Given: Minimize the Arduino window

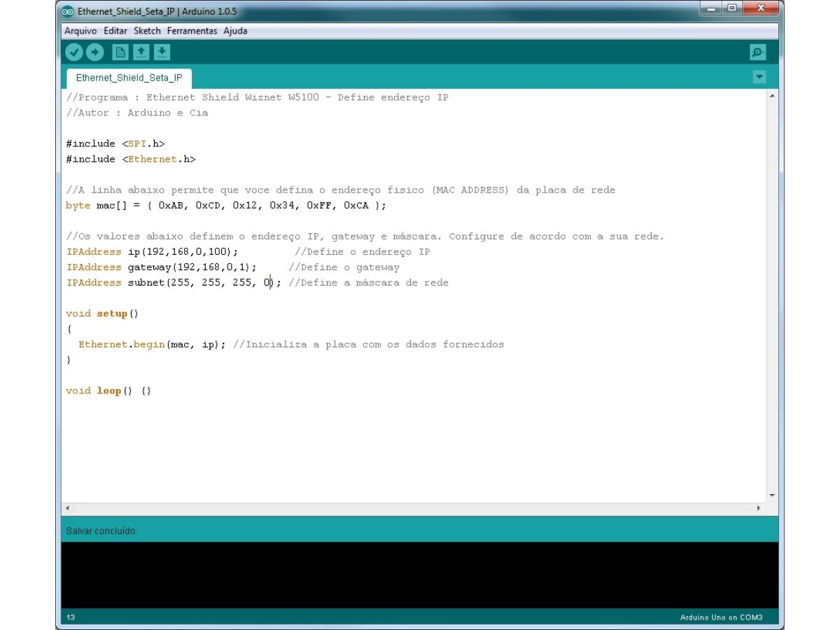Looking at the screenshot, I should coord(712,9).
